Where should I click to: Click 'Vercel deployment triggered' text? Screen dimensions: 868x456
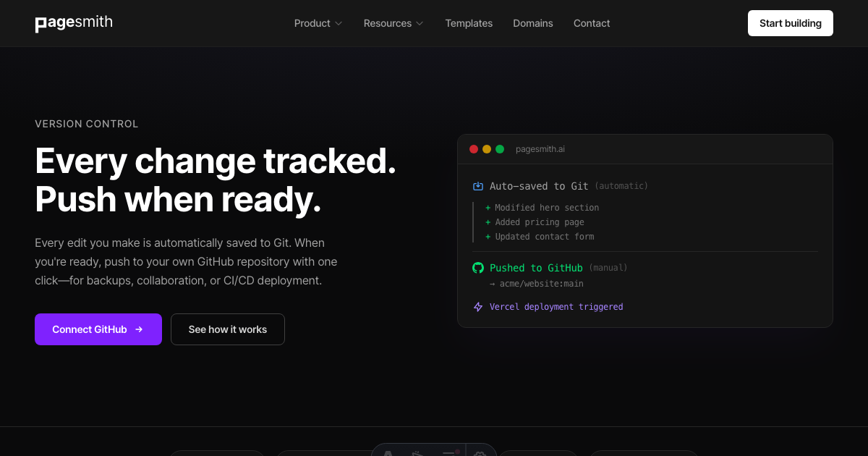pyautogui.click(x=556, y=307)
